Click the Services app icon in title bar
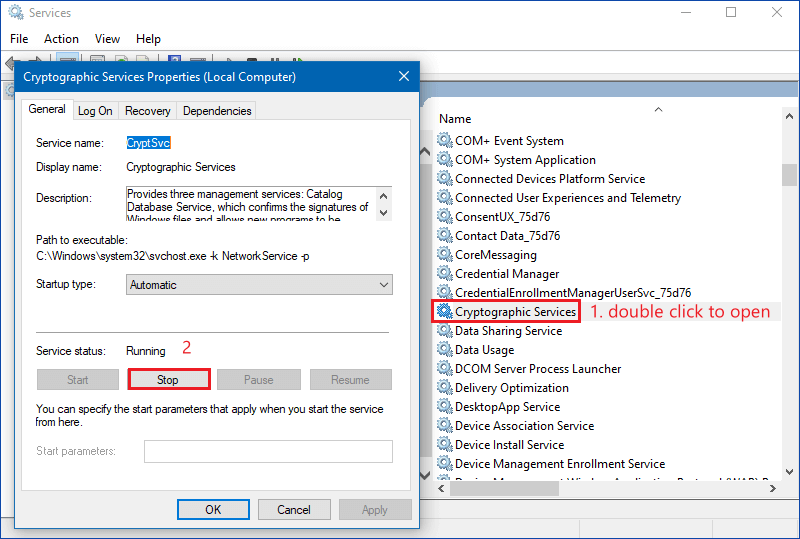Screen dimensions: 800x539 [x=16, y=12]
